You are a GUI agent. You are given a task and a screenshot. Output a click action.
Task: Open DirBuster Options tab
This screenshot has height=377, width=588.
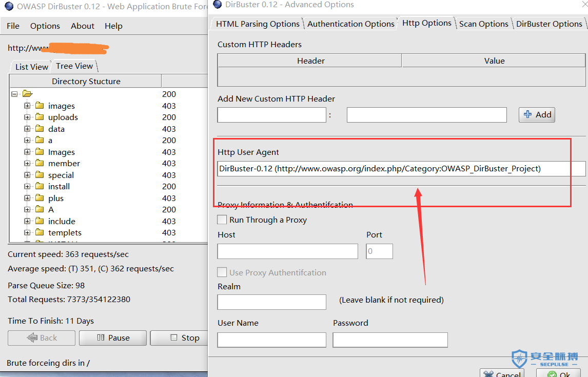pyautogui.click(x=549, y=24)
